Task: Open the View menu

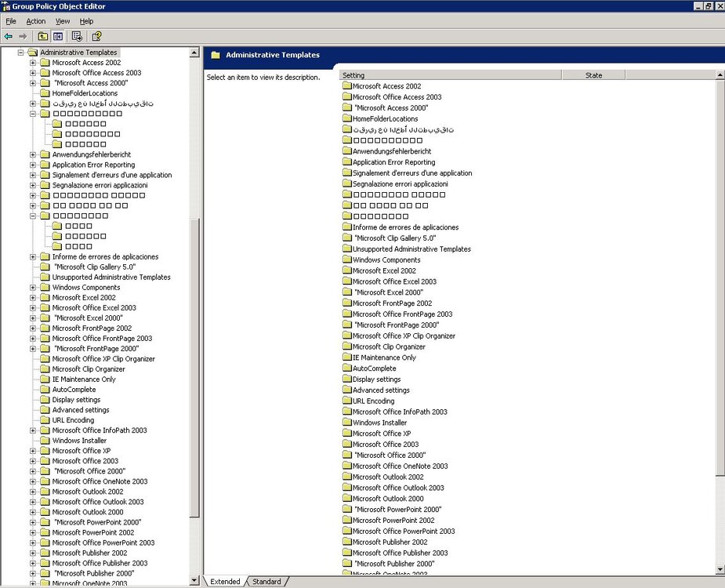Action: pos(63,21)
